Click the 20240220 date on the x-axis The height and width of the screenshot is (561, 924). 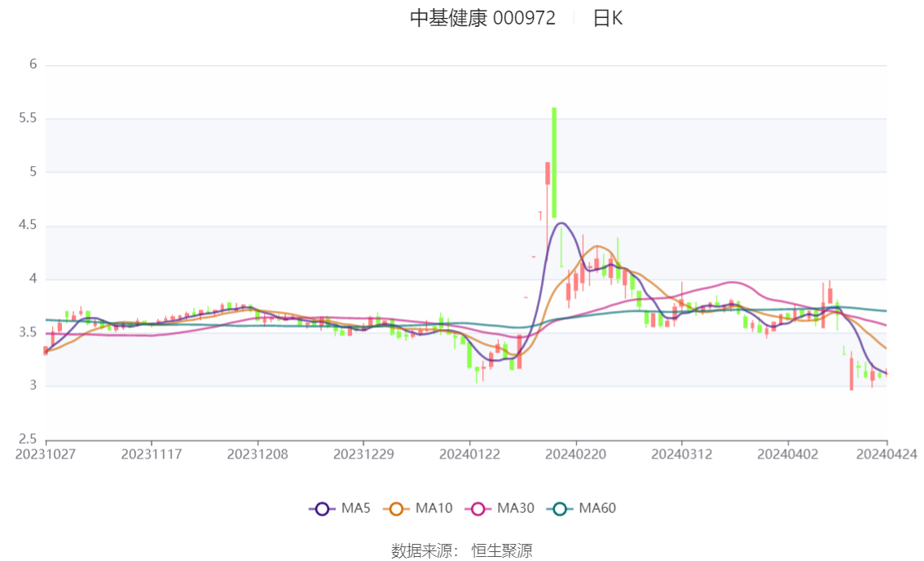click(576, 454)
